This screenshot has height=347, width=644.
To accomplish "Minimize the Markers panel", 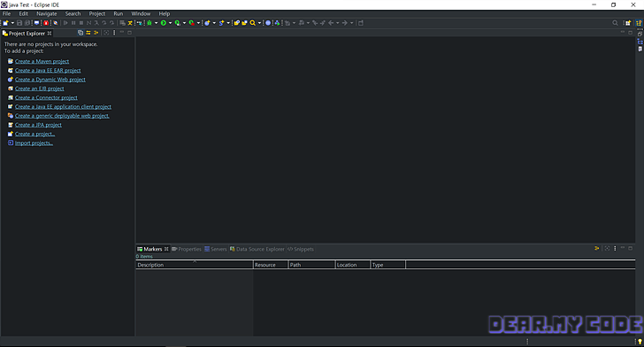I will click(623, 248).
